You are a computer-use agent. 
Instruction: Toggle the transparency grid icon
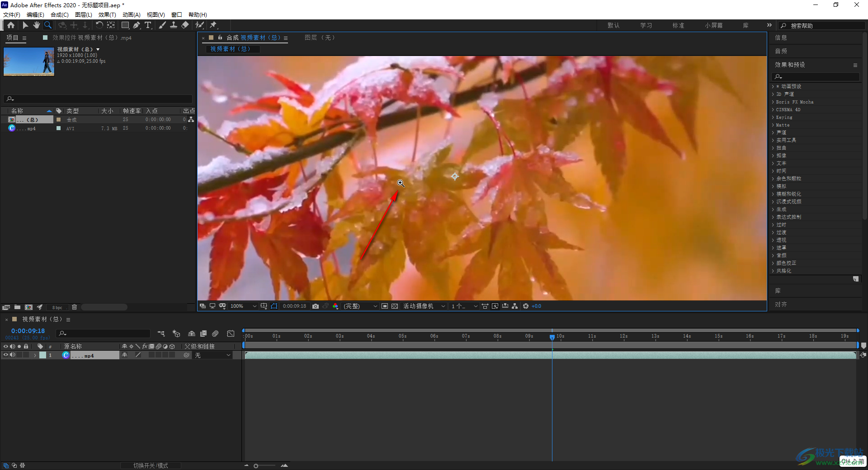point(395,306)
